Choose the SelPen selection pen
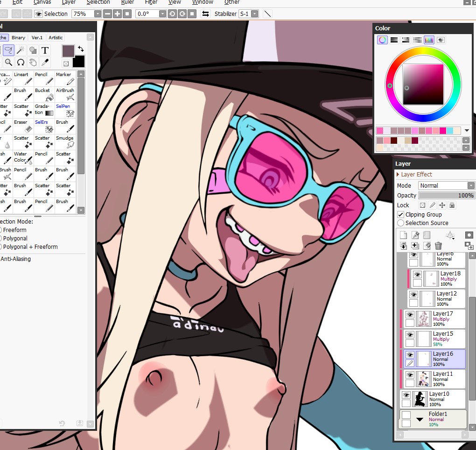 point(65,110)
